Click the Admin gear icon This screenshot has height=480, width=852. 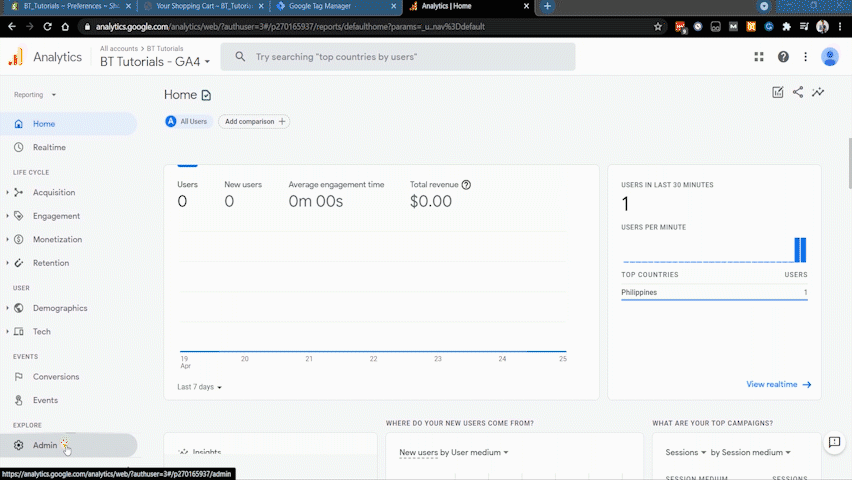point(18,445)
